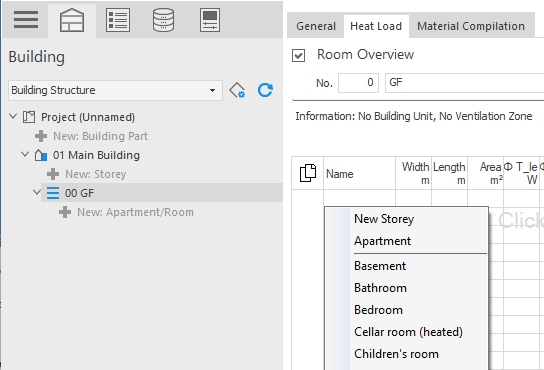
Task: Click the building structure settings gear icon
Action: 237,90
